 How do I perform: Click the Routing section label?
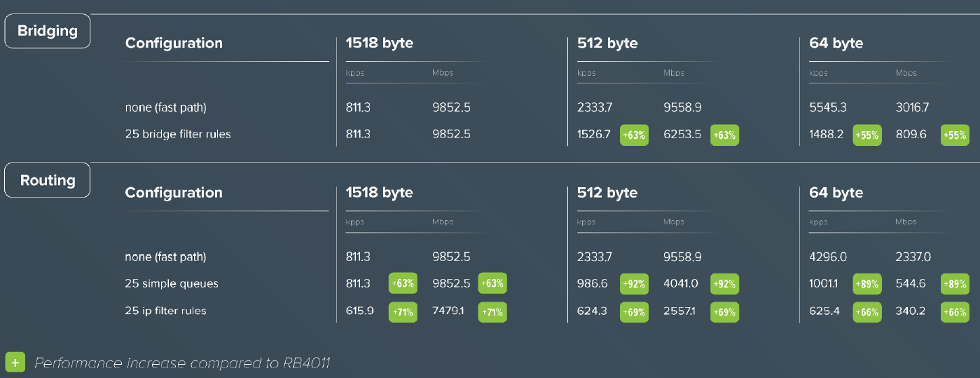point(48,181)
